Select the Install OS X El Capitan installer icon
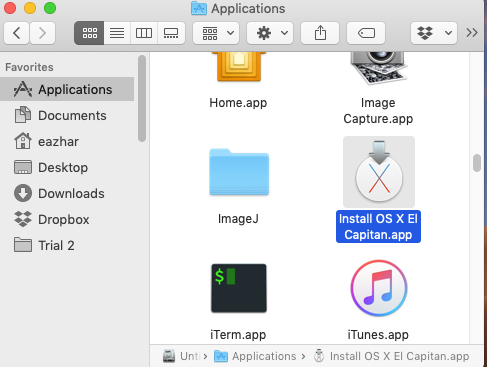The height and width of the screenshot is (367, 487). (x=379, y=171)
